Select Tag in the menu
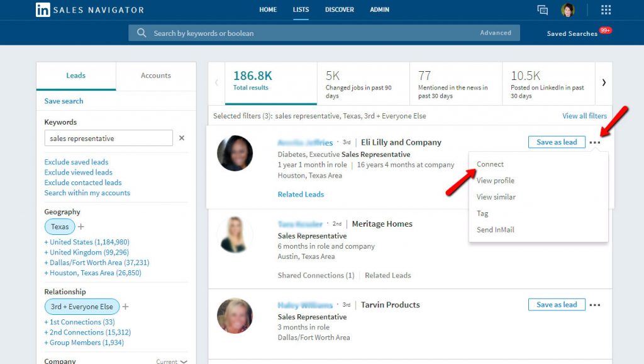Viewport: 644px width, 364px height. (x=482, y=213)
